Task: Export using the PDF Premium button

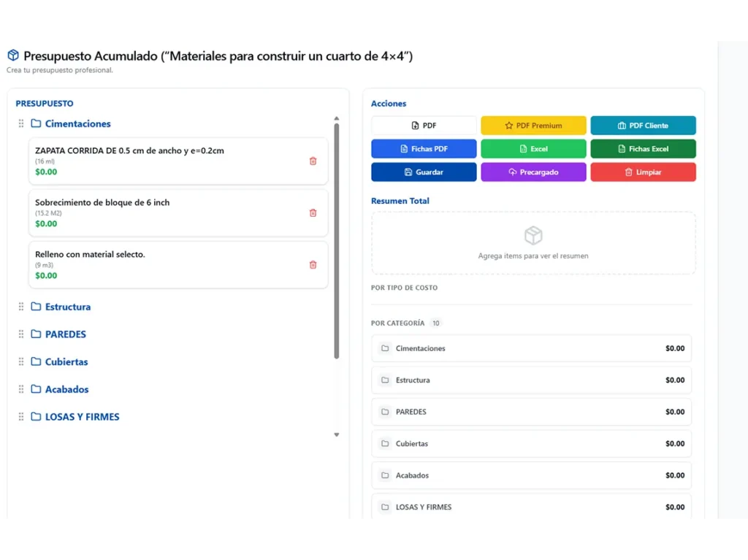Action: [533, 126]
